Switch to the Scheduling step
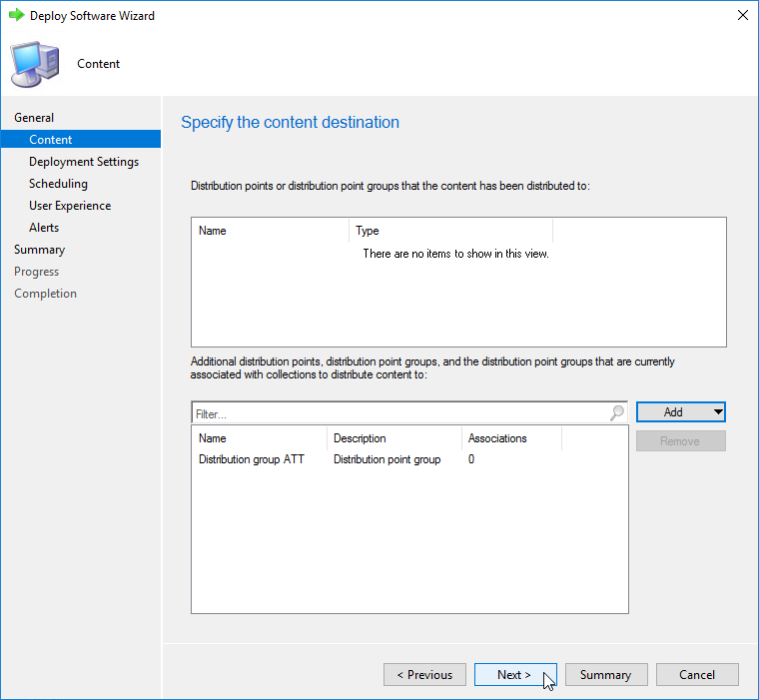Viewport: 759px width, 700px height. pyautogui.click(x=58, y=184)
